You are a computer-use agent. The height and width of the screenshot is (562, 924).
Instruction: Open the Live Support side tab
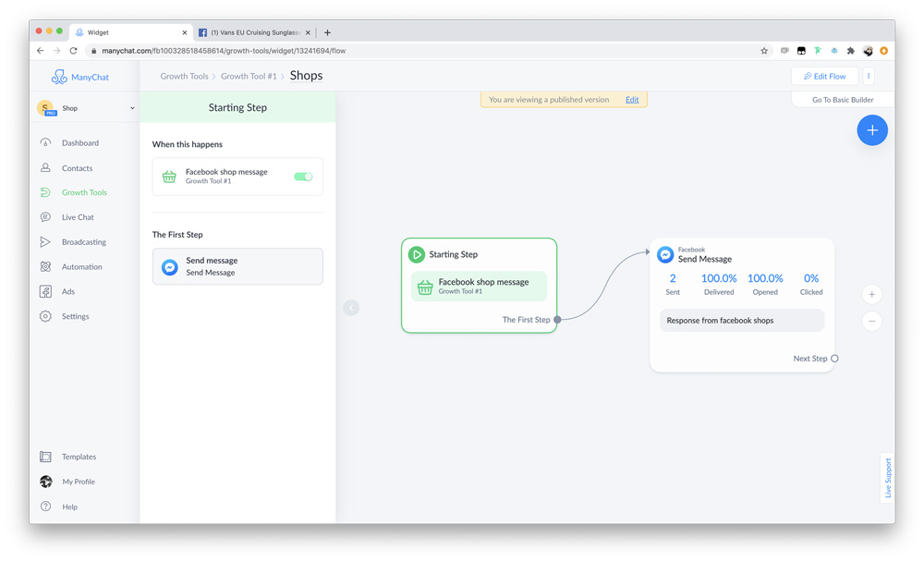(x=887, y=478)
